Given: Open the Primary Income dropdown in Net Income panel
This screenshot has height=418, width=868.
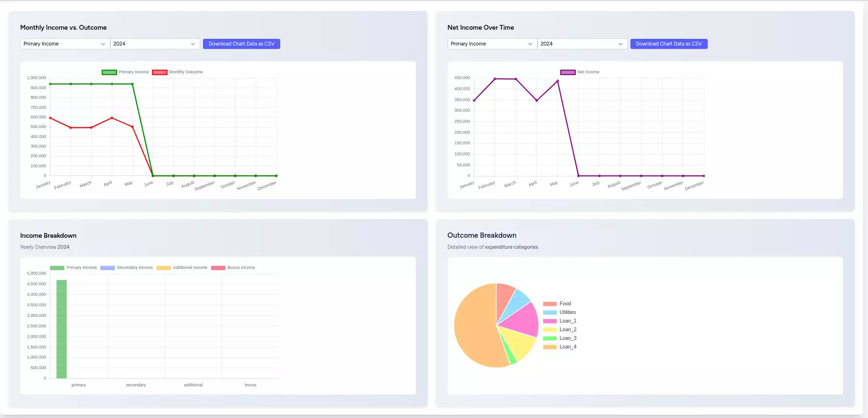Looking at the screenshot, I should (491, 44).
